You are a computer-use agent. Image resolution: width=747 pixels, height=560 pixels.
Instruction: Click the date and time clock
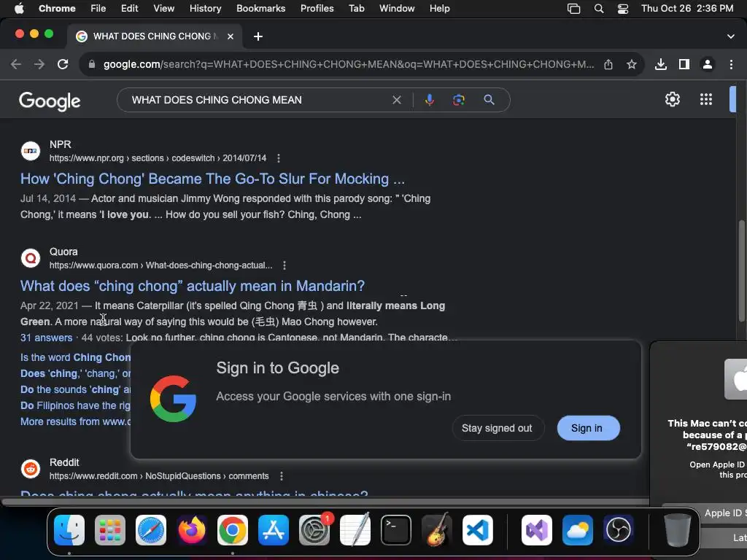tap(687, 9)
